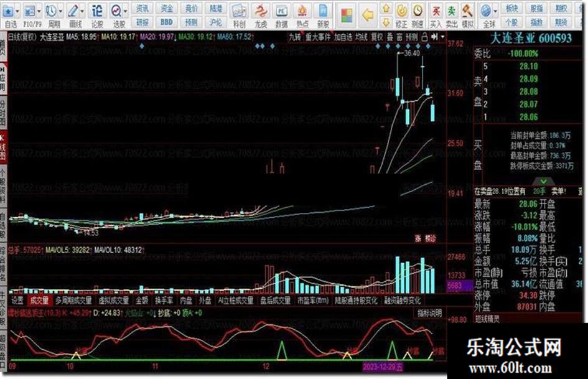588x379 pixels.
Task: Toggle 窗 window option in chart header
Action: (x=399, y=37)
